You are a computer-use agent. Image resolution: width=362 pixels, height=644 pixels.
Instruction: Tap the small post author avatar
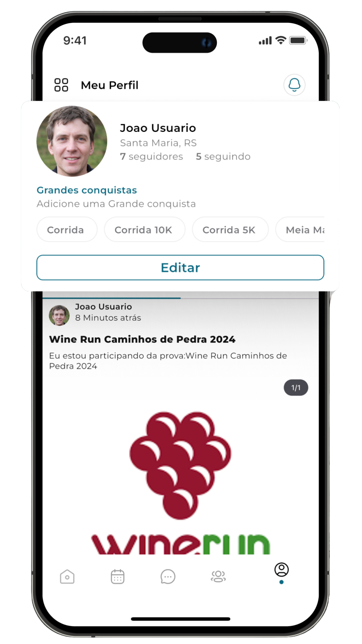[x=59, y=315]
